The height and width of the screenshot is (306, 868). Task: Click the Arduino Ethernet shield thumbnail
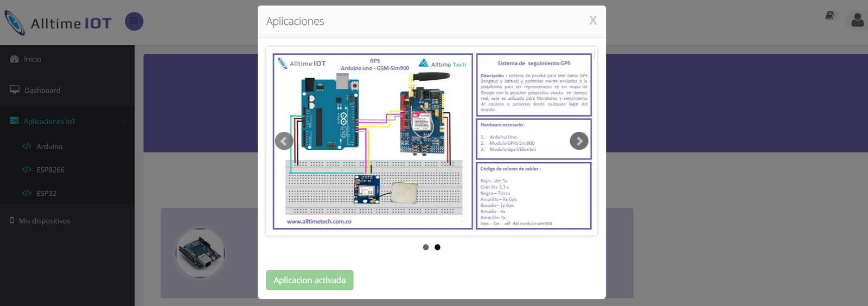pyautogui.click(x=200, y=253)
